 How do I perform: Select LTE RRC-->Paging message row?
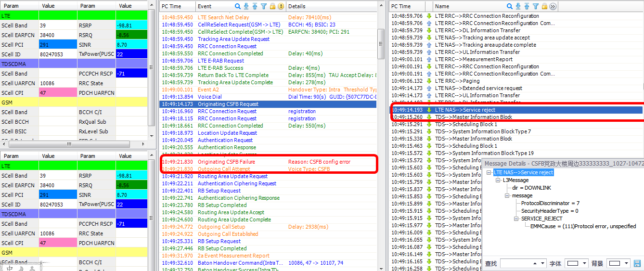click(x=515, y=81)
